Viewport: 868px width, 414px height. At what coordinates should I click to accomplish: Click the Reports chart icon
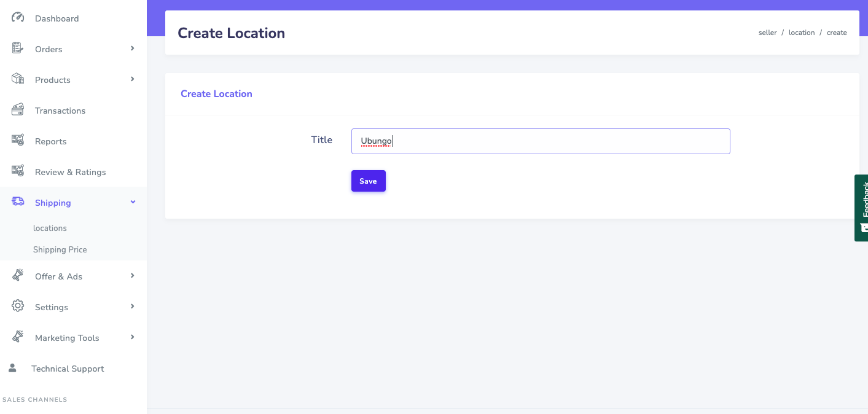pos(18,141)
